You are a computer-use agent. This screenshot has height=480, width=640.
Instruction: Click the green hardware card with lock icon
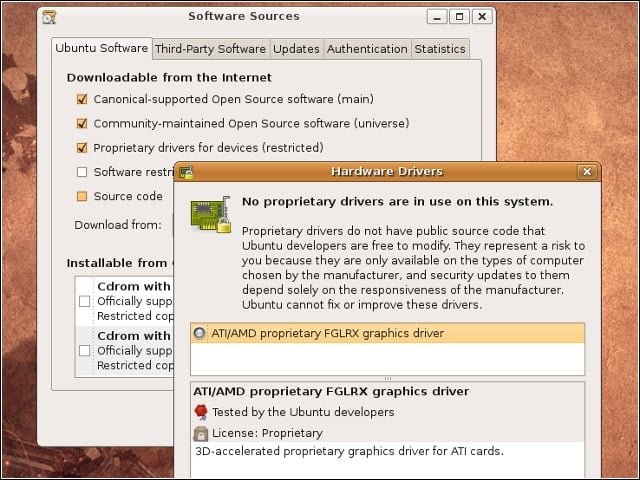(211, 215)
